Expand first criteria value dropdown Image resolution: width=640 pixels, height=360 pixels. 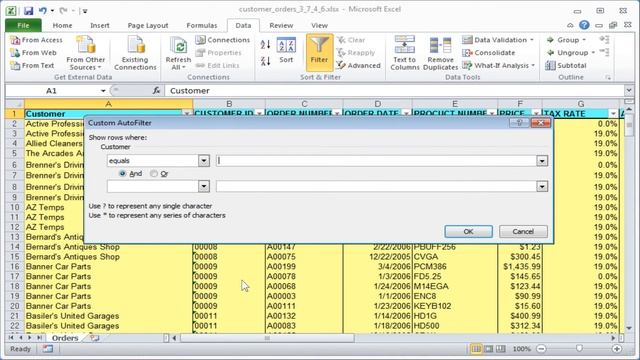click(x=542, y=161)
